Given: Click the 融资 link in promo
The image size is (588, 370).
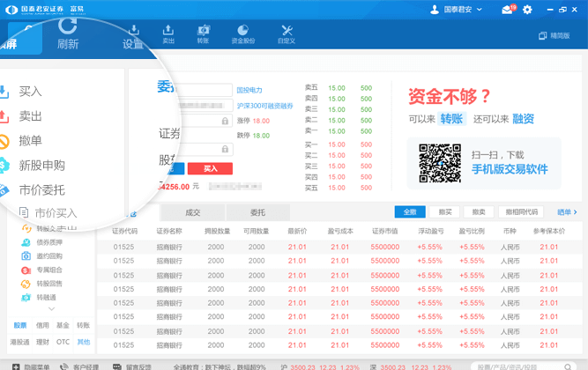Looking at the screenshot, I should (x=523, y=119).
